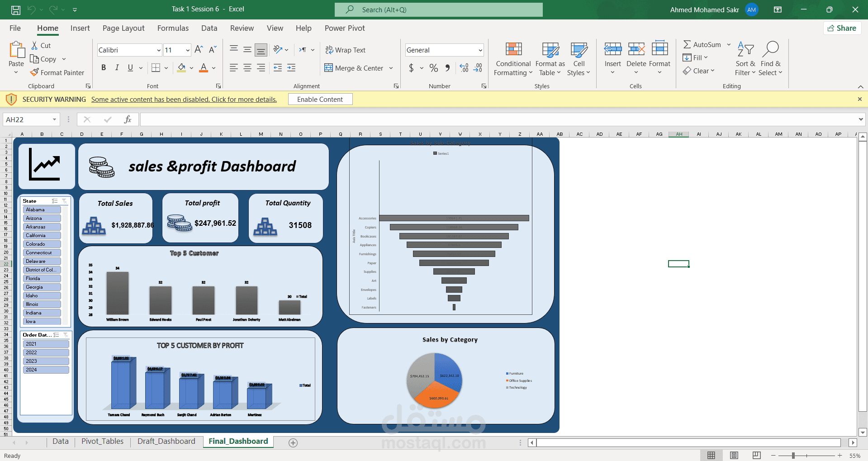Apply the red Font Color swatch
Screen dimensions: 868x461
(204, 68)
